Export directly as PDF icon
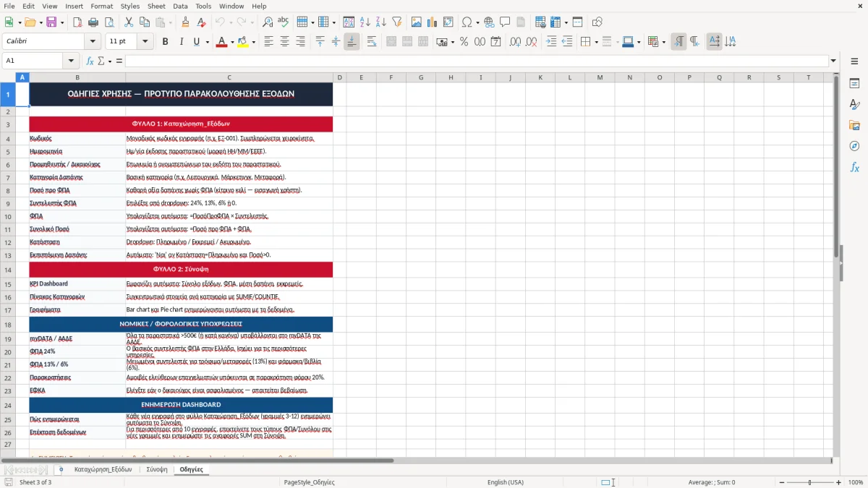This screenshot has width=868, height=488. point(77,22)
